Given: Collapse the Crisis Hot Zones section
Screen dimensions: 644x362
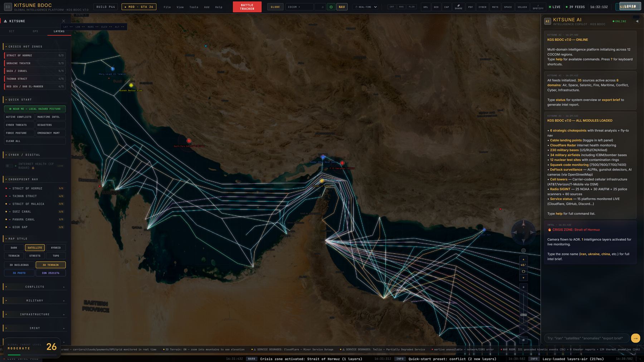Looking at the screenshot, I should coord(35,47).
